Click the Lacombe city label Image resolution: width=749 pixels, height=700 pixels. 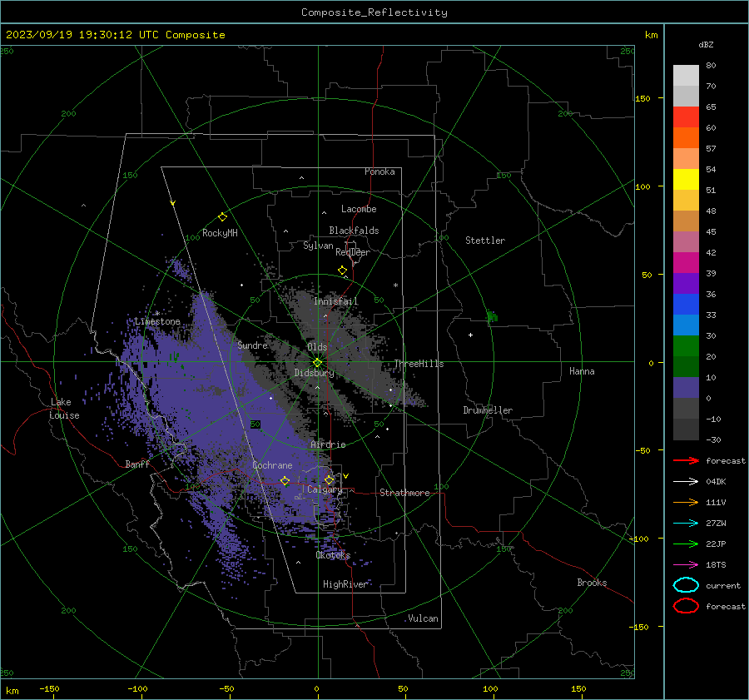click(359, 209)
